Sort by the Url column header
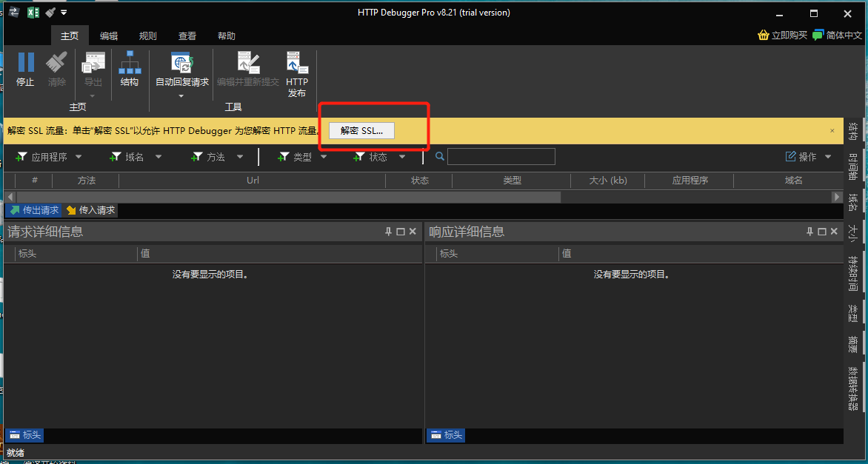The width and height of the screenshot is (868, 464). (253, 181)
